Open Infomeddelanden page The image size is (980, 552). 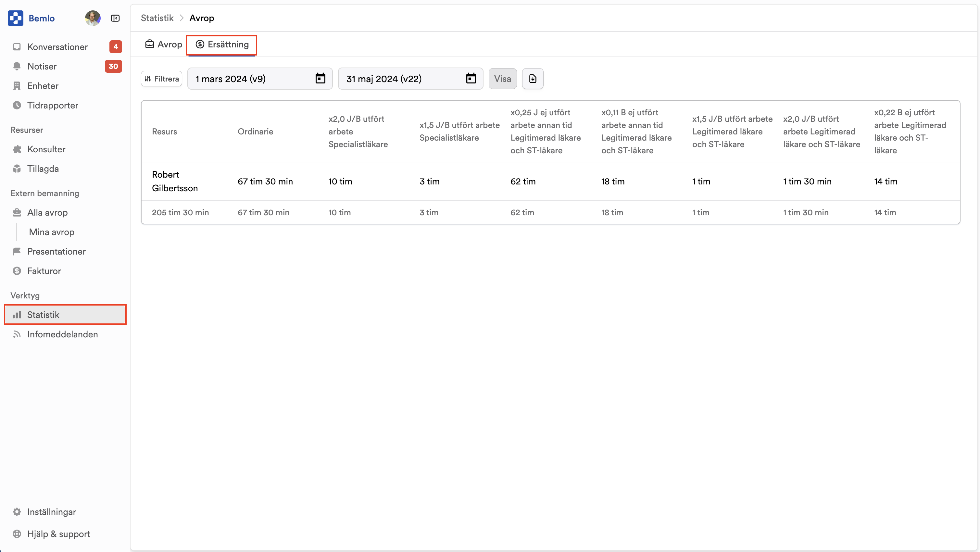pyautogui.click(x=65, y=334)
